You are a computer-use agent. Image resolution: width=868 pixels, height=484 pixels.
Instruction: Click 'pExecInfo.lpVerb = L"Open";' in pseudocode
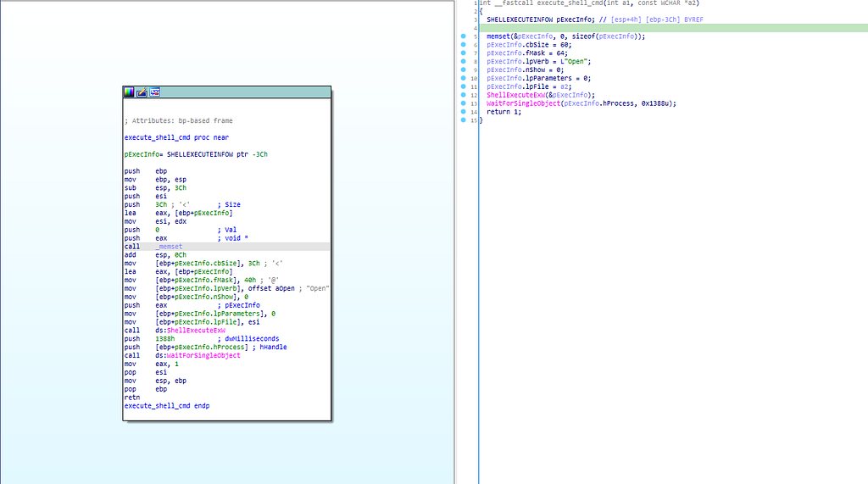tap(538, 62)
